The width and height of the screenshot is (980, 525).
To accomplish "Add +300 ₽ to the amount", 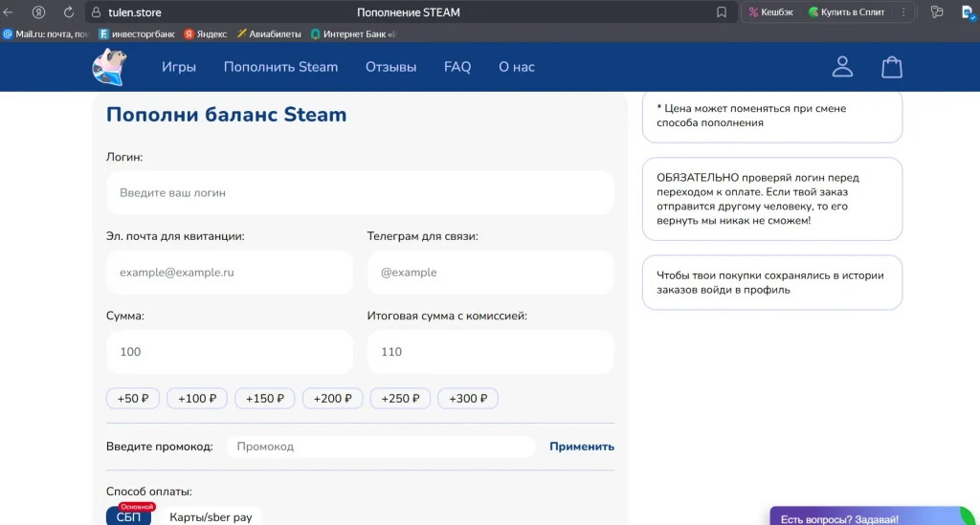I will [468, 398].
